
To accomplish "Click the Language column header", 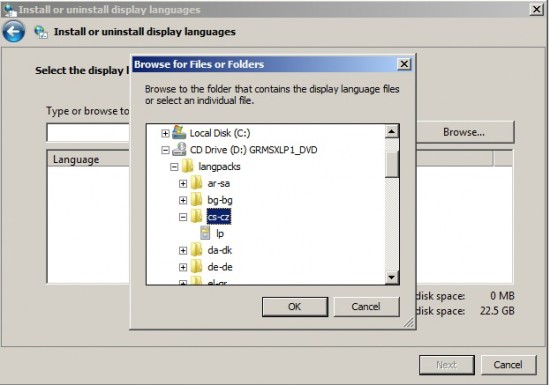I will 88,160.
